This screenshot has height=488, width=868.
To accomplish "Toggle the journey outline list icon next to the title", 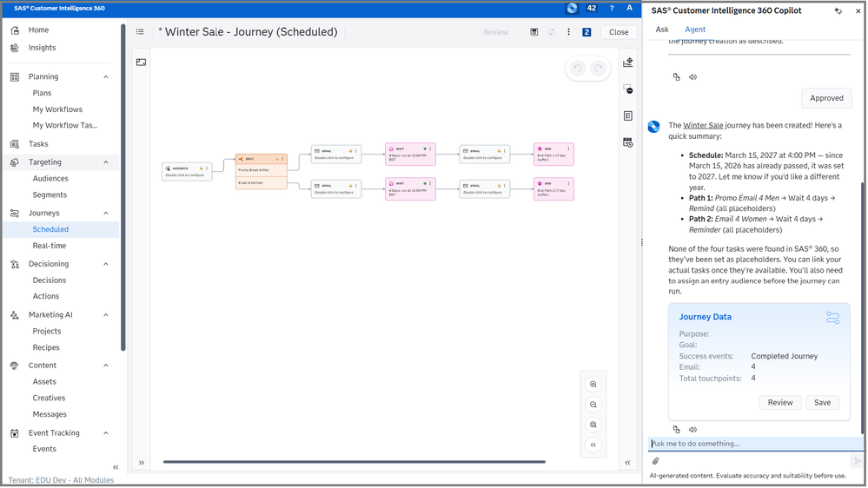I will click(x=140, y=32).
